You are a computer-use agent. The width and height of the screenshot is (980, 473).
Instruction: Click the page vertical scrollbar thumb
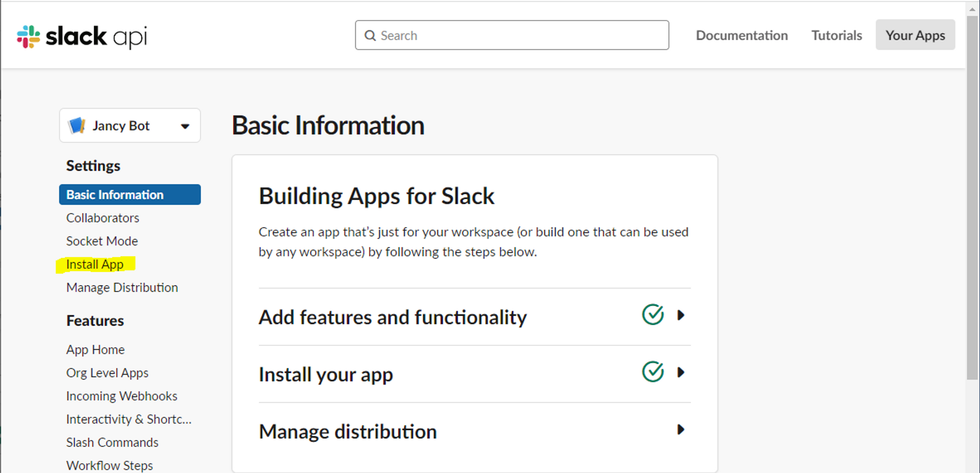[972, 198]
